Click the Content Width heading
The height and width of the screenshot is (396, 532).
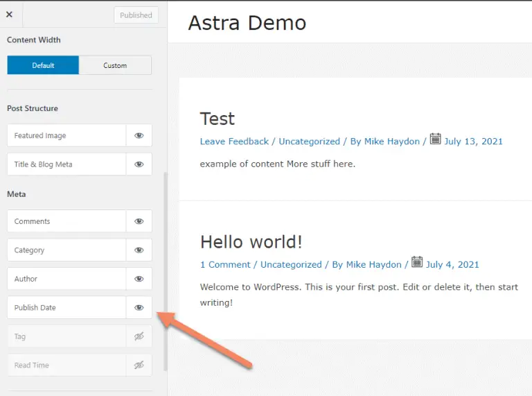[x=33, y=40]
